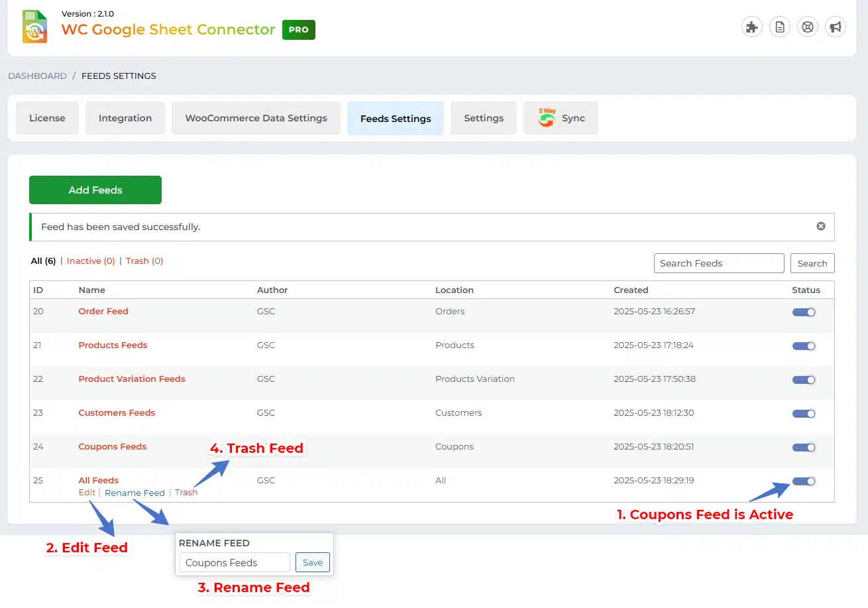868x608 pixels.
Task: Switch to the License tab
Action: tap(47, 118)
